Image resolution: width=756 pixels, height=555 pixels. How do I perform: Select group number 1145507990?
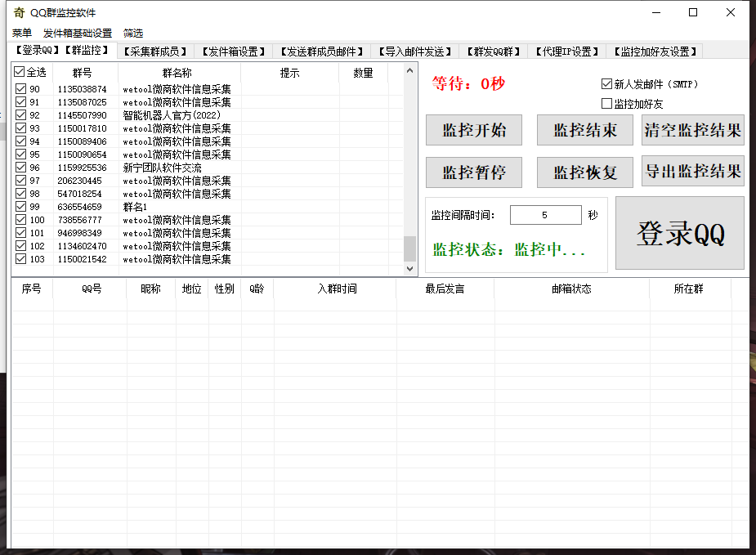(82, 115)
